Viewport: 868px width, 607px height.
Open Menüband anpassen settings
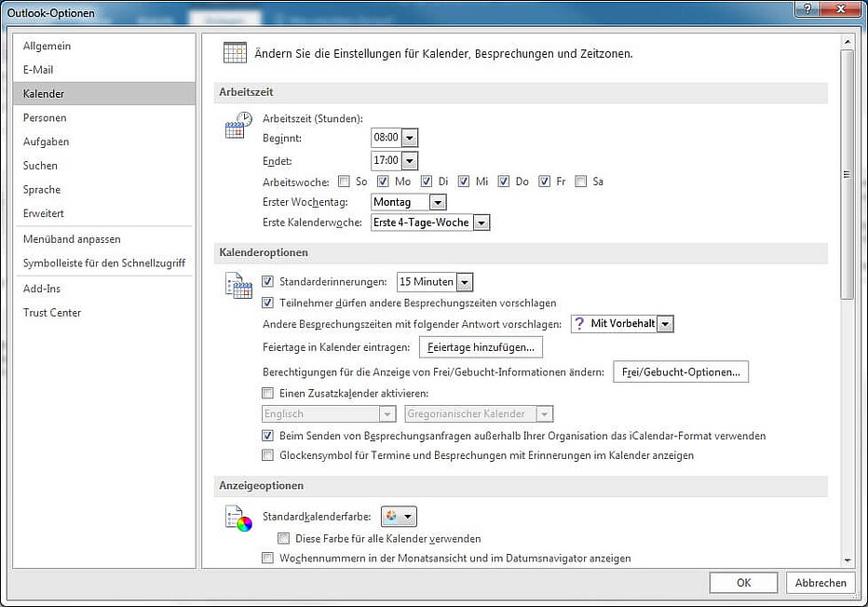point(104,239)
